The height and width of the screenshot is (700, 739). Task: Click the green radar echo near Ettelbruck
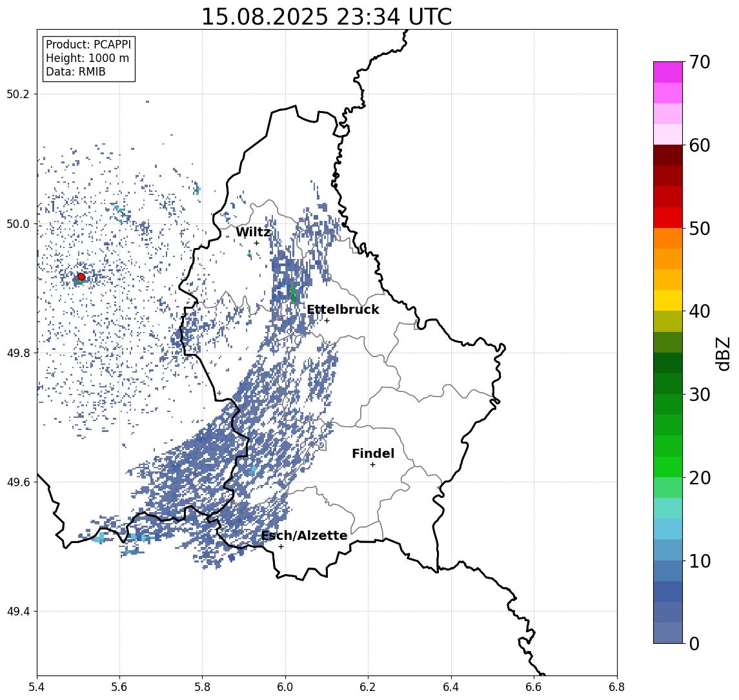(292, 293)
